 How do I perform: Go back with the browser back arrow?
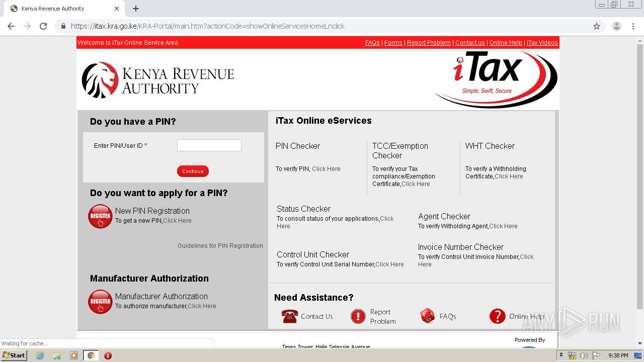(11, 26)
